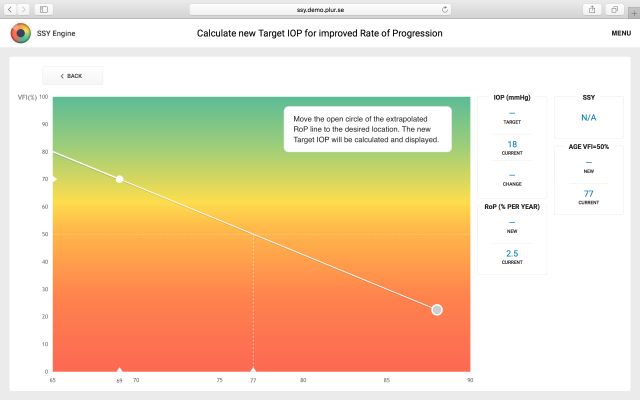Image resolution: width=640 pixels, height=400 pixels.
Task: Open the MENU in the header
Action: (620, 33)
